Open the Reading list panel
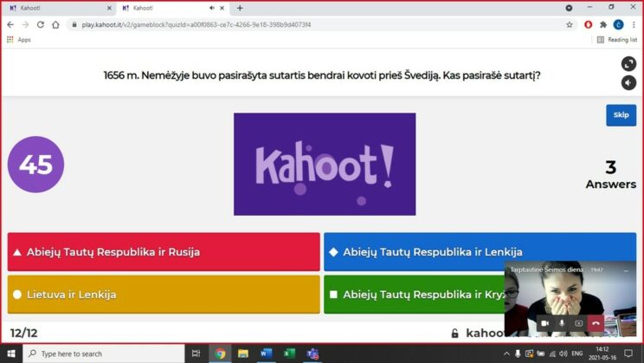This screenshot has height=363, width=644. (616, 39)
